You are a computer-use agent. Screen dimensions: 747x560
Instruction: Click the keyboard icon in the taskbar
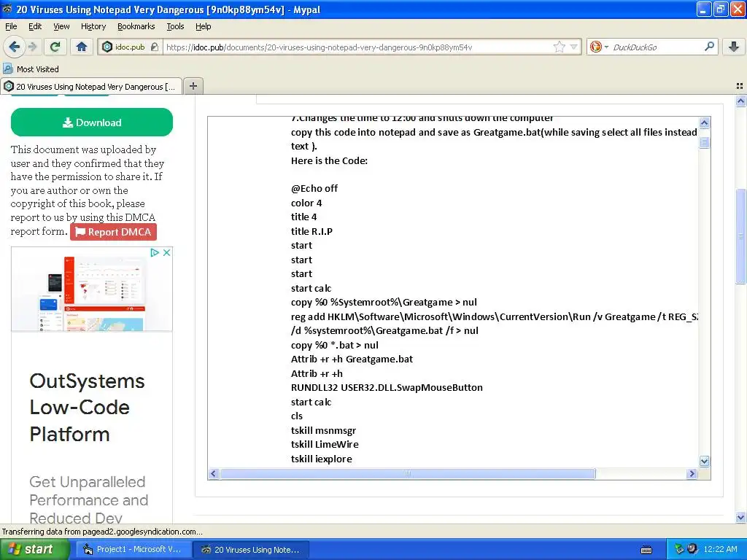pyautogui.click(x=646, y=550)
